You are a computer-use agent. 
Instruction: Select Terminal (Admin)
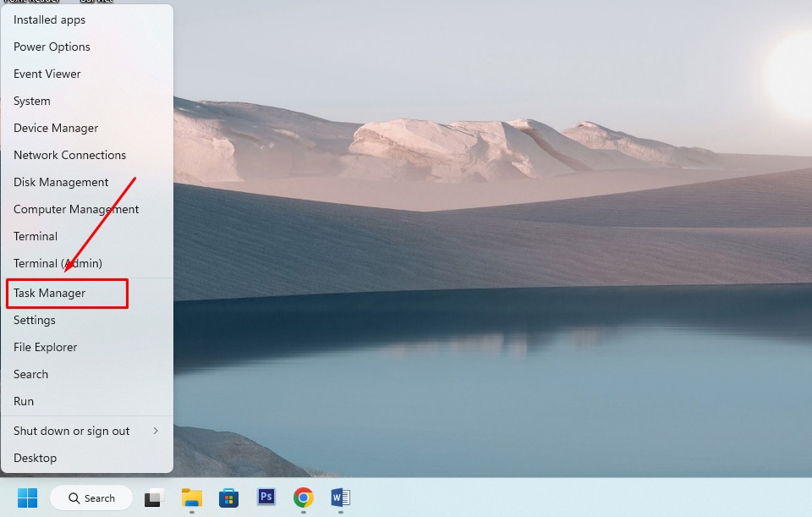58,263
